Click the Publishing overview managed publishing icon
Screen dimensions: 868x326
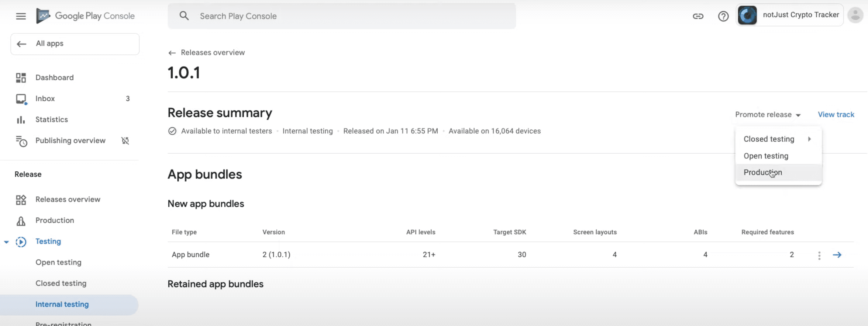125,140
